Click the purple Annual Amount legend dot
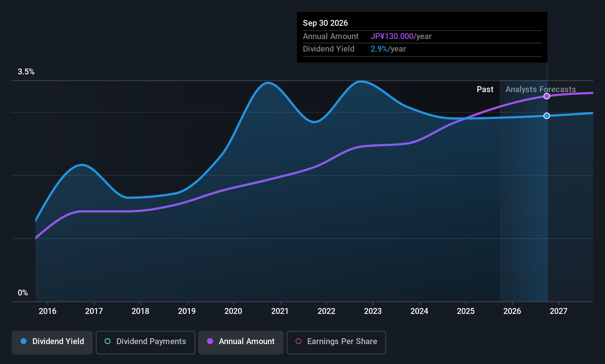 pos(210,342)
